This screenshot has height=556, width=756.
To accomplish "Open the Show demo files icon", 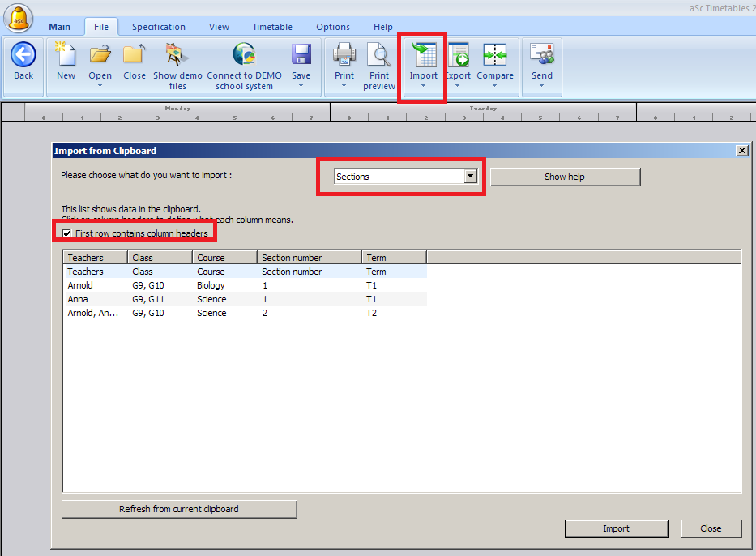I will coord(177,55).
